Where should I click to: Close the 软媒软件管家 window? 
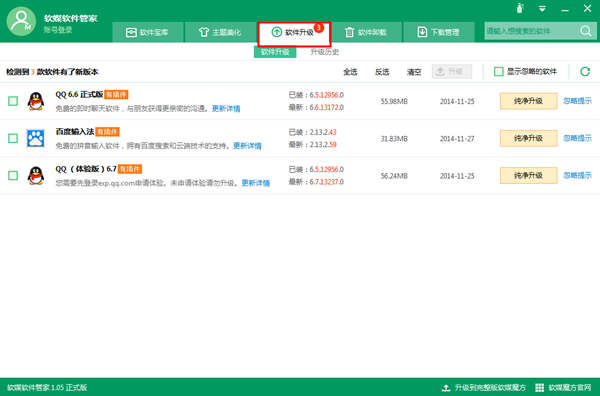(587, 8)
